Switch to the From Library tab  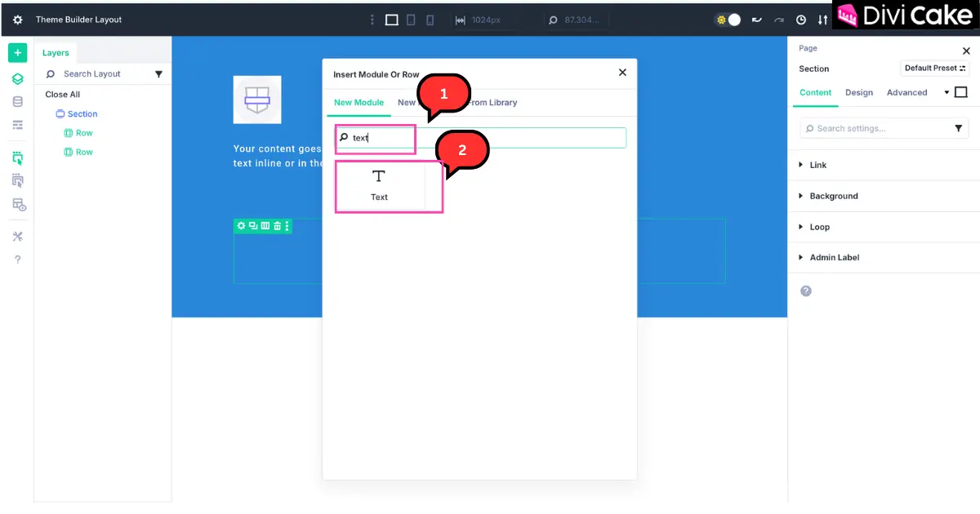click(x=492, y=103)
